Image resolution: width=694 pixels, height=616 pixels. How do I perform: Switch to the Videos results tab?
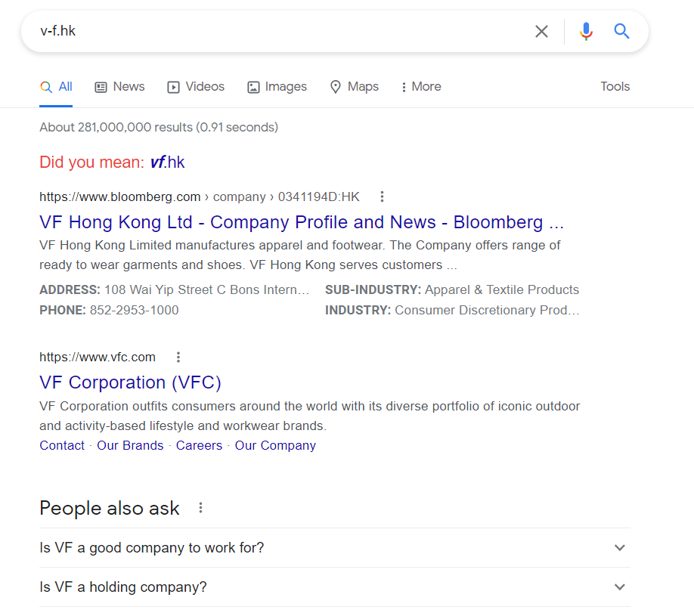pos(196,87)
